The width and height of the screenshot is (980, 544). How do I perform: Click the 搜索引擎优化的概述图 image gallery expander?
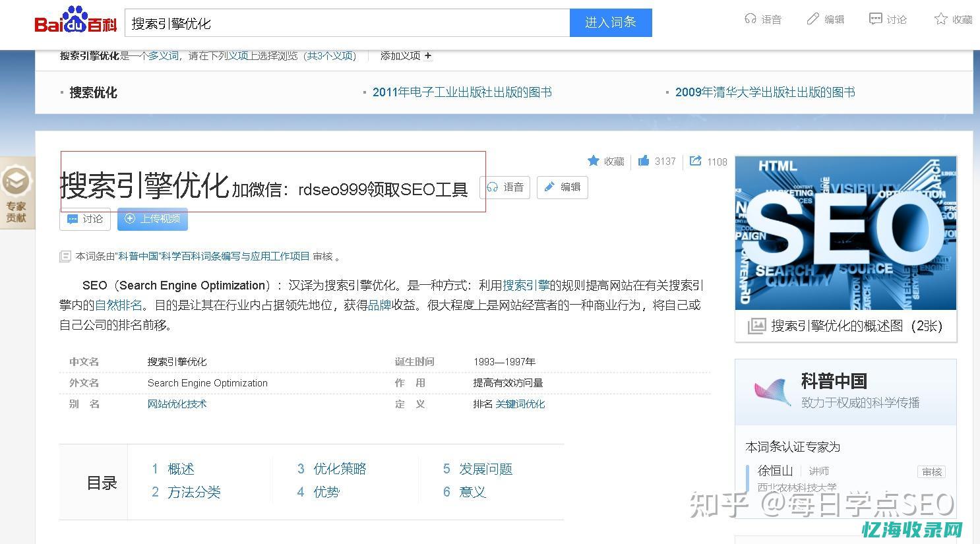click(845, 326)
